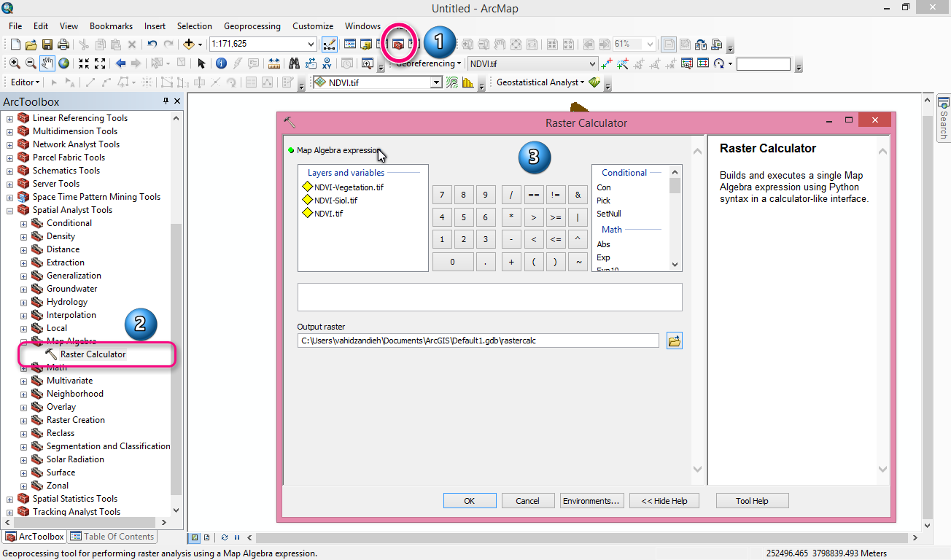
Task: Click the Fixed Zoom In icon
Action: click(84, 63)
